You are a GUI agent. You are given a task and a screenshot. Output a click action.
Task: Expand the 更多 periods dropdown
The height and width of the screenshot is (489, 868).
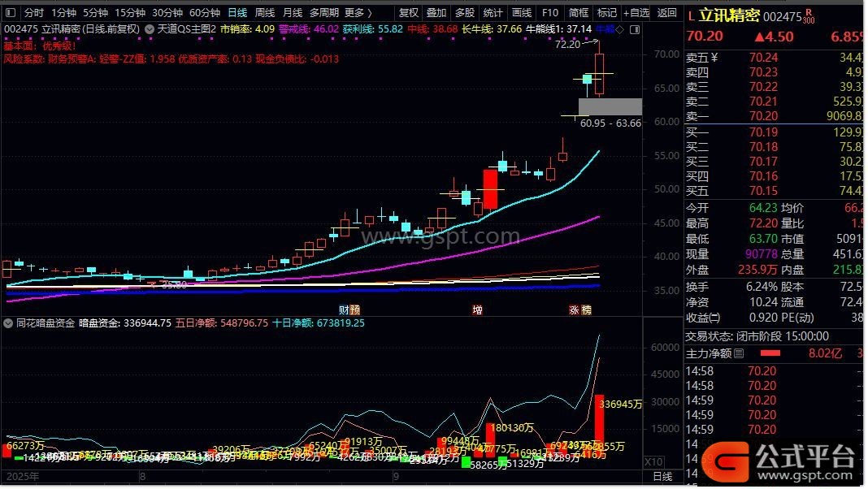click(356, 13)
